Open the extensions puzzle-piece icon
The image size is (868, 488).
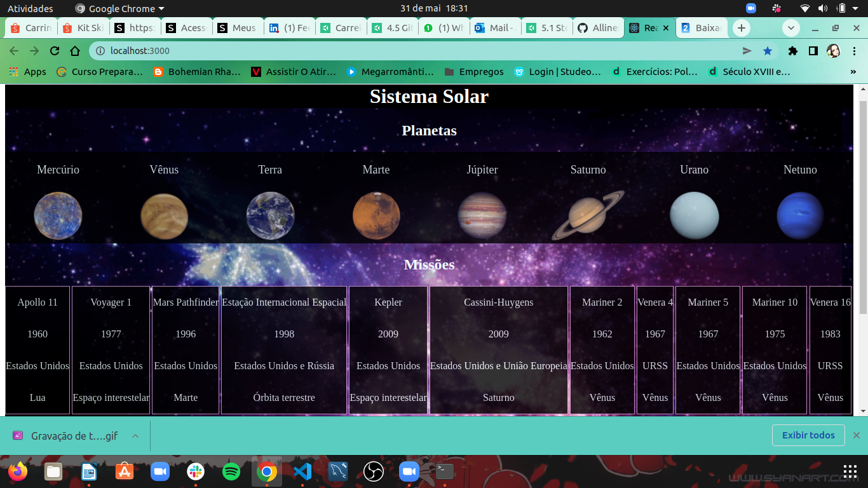(x=792, y=50)
